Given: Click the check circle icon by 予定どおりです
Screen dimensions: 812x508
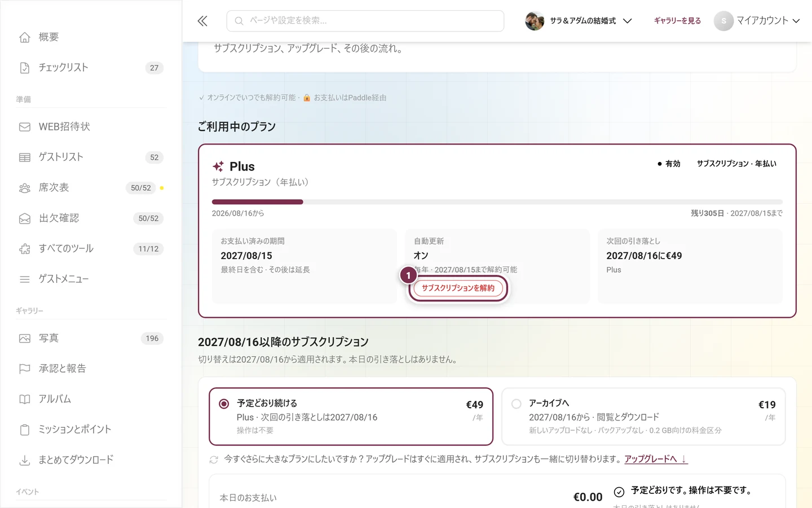Looking at the screenshot, I should point(619,492).
